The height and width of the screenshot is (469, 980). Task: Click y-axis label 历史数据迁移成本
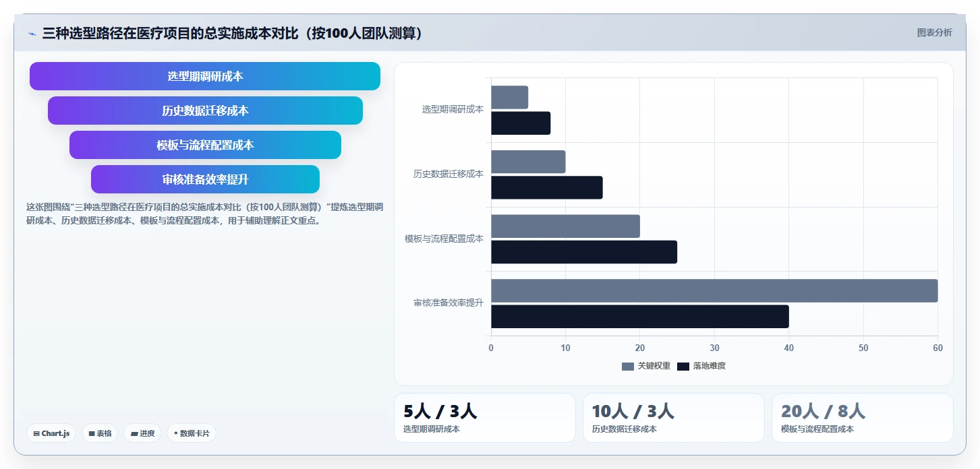[x=449, y=174]
